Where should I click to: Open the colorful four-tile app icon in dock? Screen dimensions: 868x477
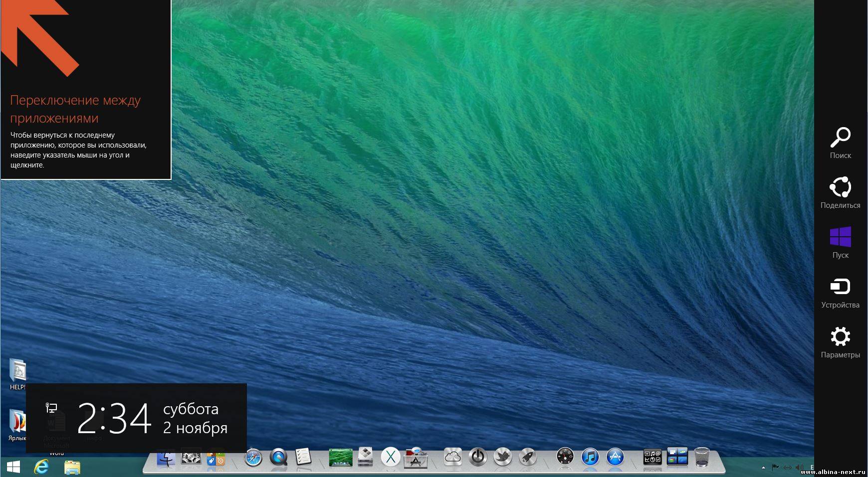(x=216, y=459)
